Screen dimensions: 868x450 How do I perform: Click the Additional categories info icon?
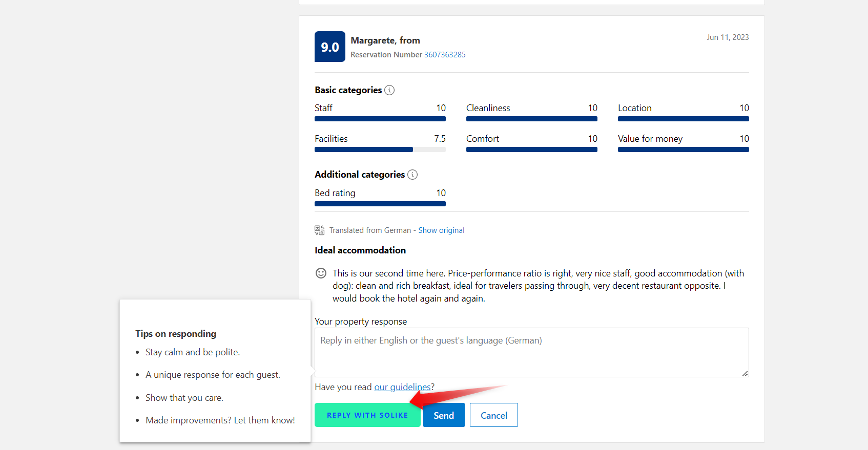pyautogui.click(x=412, y=175)
